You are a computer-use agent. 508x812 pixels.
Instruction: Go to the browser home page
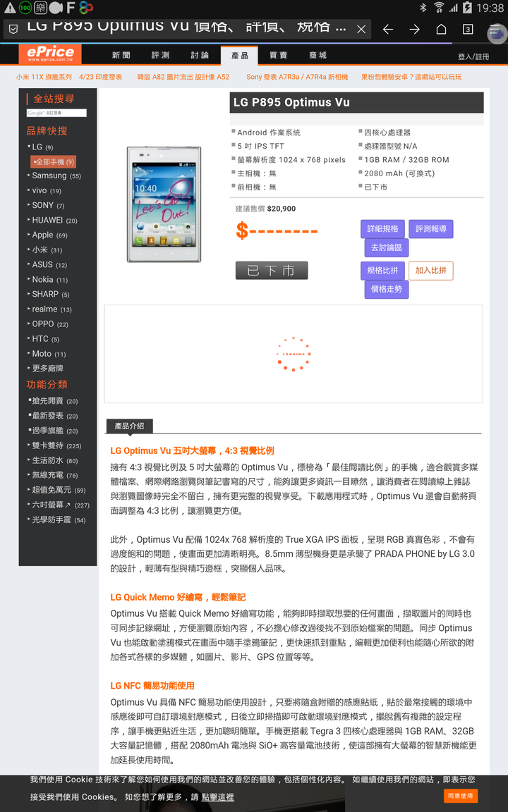pos(441,29)
